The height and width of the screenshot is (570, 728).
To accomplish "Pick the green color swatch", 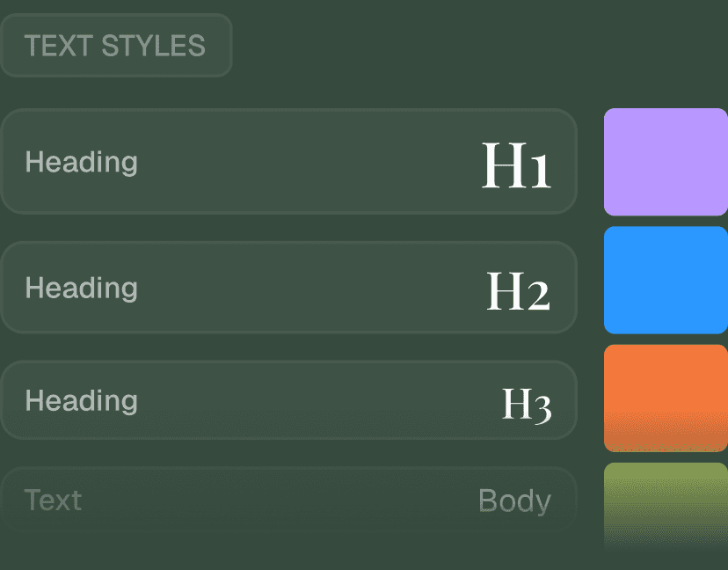I will pyautogui.click(x=666, y=504).
